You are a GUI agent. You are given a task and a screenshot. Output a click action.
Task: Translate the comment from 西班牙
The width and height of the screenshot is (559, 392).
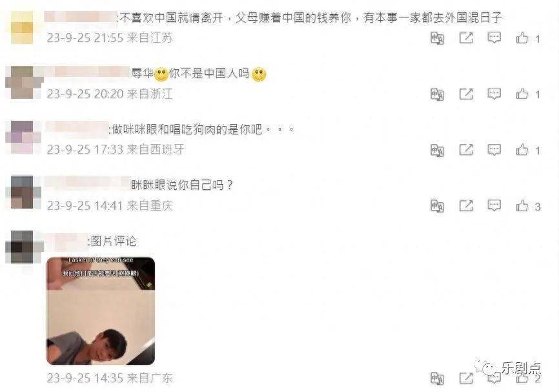(437, 150)
